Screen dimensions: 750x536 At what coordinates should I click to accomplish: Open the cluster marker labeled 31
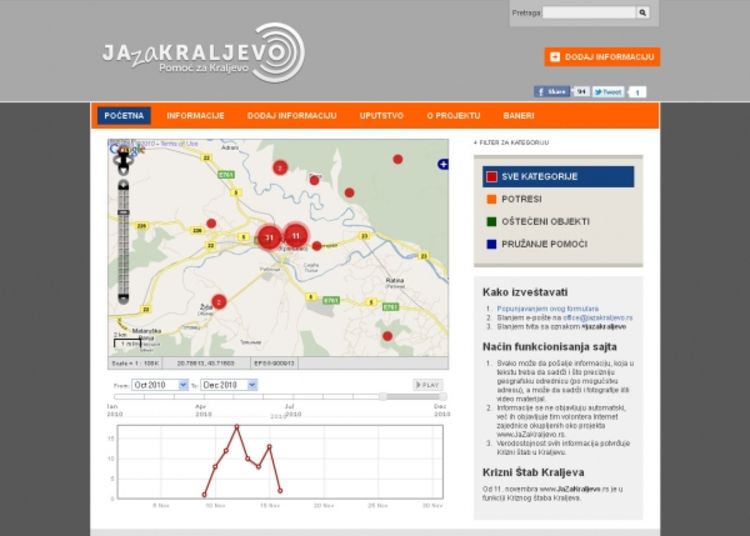[x=269, y=238]
